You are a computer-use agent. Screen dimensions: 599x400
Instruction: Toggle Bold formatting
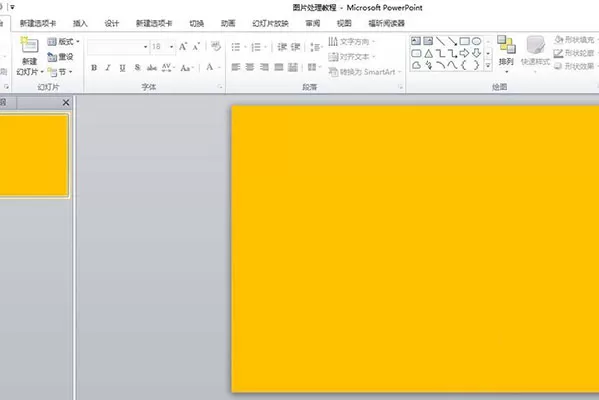94,68
